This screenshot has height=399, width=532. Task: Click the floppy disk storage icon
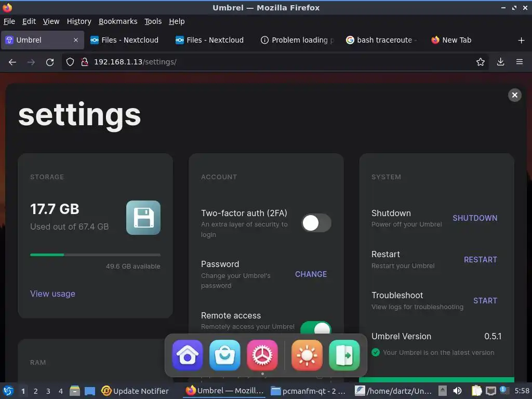click(143, 218)
